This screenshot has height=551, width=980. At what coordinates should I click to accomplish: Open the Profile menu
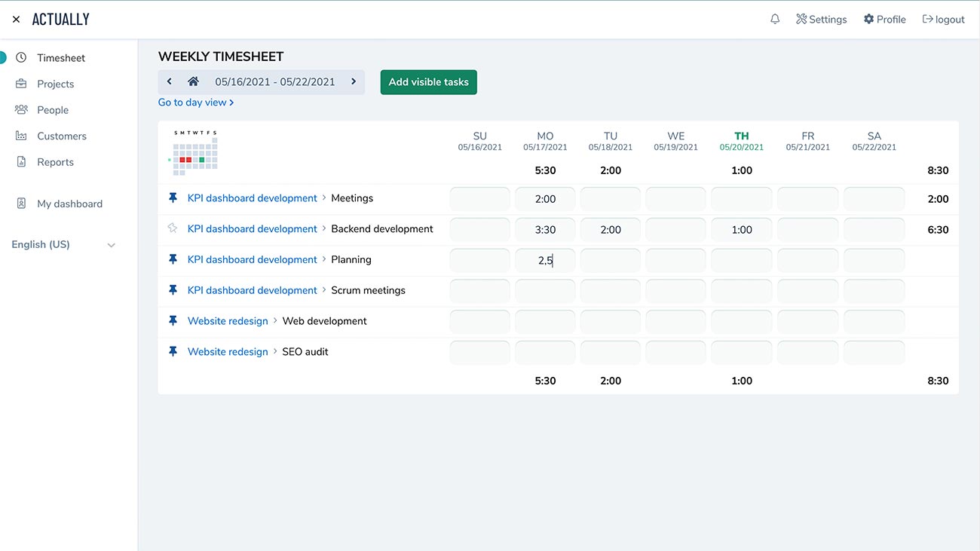pyautogui.click(x=884, y=18)
